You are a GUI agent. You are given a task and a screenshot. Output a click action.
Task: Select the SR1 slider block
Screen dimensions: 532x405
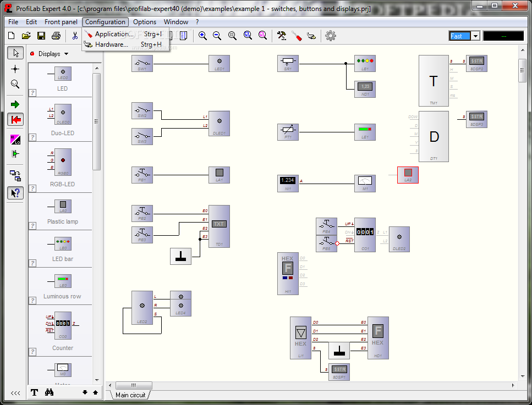pyautogui.click(x=288, y=63)
